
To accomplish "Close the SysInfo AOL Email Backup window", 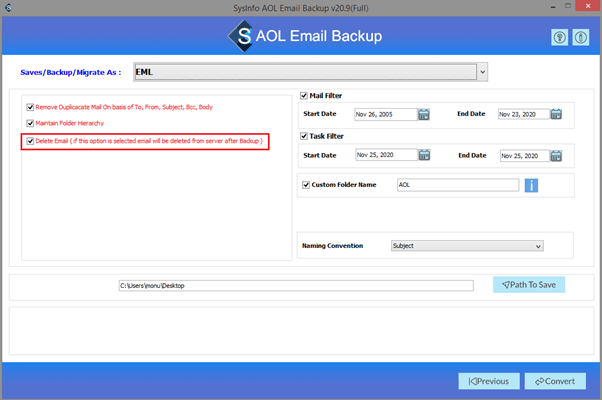I will click(x=588, y=6).
